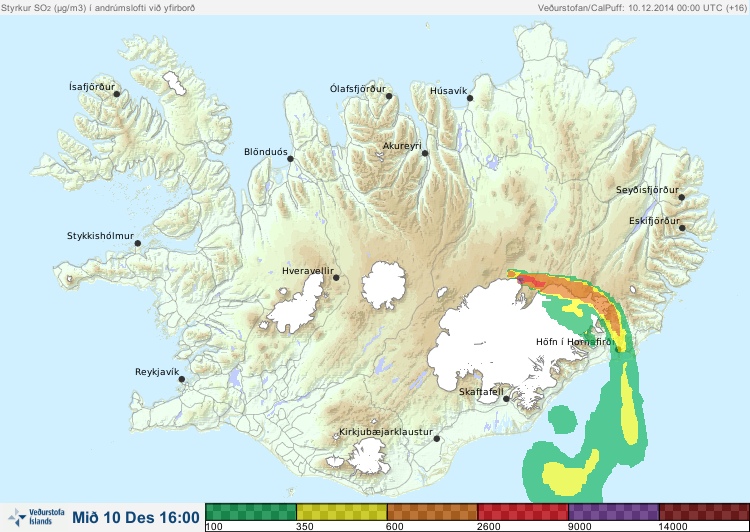Click the yellow 350 legend swatch
The image size is (750, 532).
(342, 512)
